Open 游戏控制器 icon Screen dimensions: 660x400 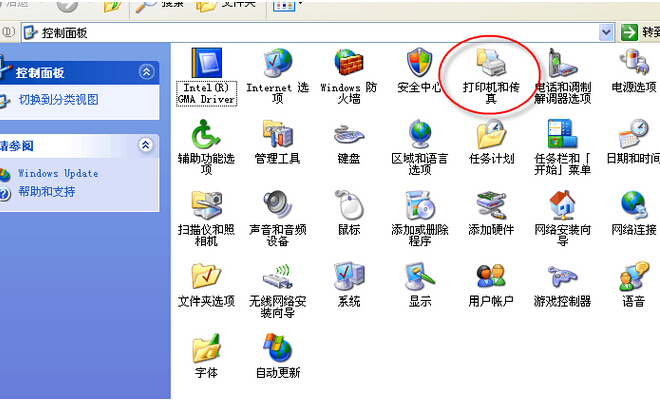(562, 276)
